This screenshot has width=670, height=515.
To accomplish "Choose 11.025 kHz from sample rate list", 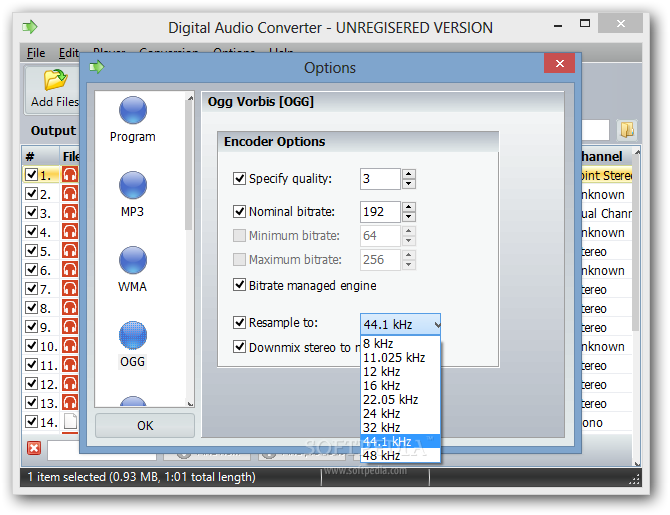I will tap(400, 357).
